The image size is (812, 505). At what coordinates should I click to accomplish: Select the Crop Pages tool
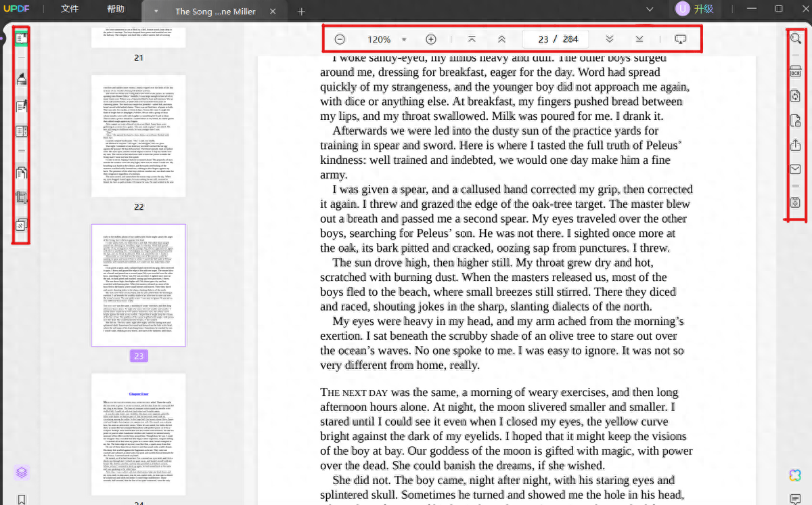click(21, 198)
